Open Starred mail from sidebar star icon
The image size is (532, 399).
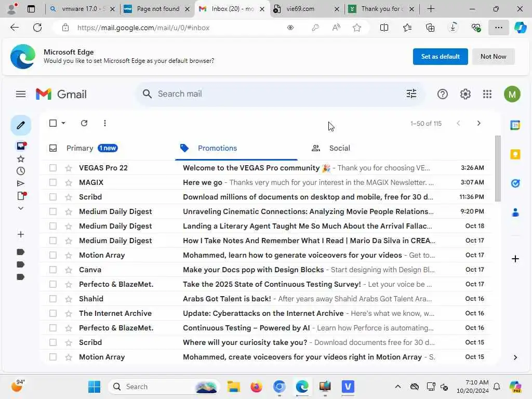point(21,158)
